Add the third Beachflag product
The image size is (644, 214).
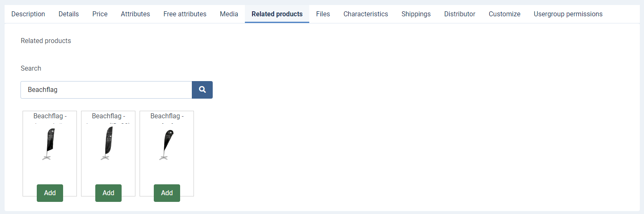[167, 193]
